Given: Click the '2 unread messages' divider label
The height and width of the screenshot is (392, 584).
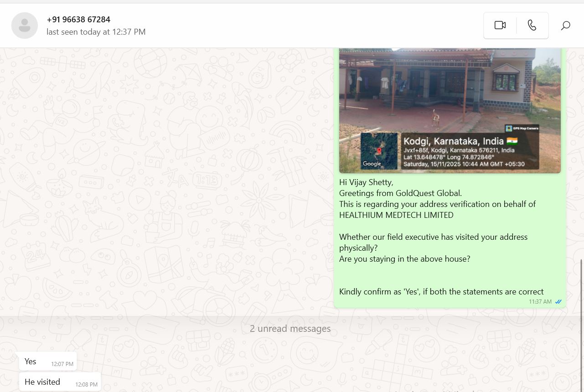Looking at the screenshot, I should (290, 329).
